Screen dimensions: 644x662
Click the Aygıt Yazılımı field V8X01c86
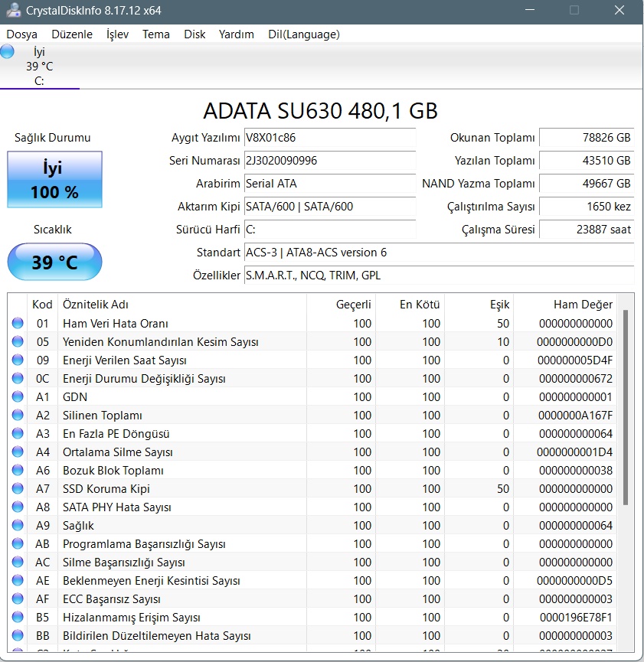click(x=329, y=138)
